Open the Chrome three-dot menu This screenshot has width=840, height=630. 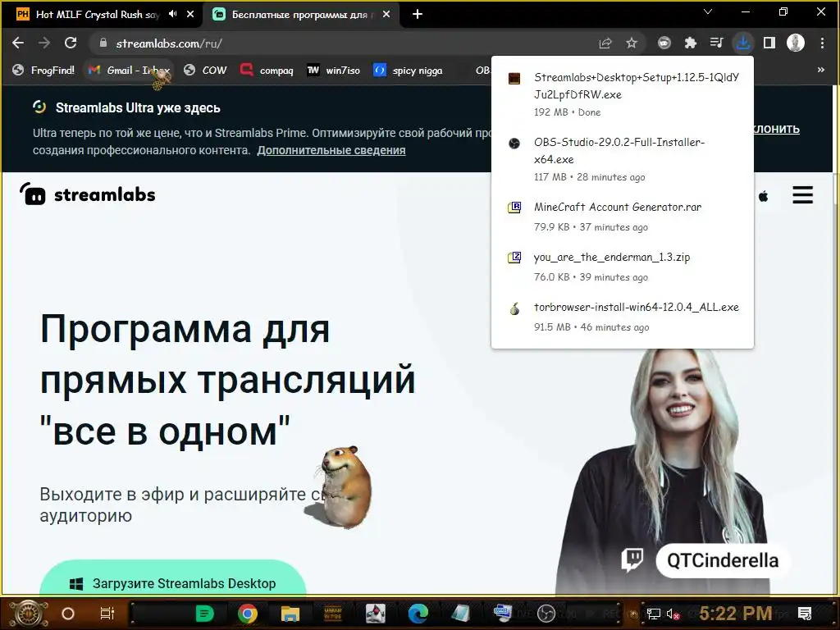(822, 43)
